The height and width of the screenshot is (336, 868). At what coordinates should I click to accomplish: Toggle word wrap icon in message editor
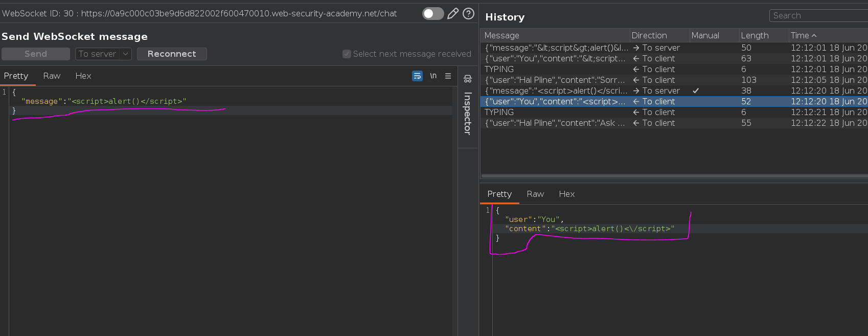(x=417, y=76)
